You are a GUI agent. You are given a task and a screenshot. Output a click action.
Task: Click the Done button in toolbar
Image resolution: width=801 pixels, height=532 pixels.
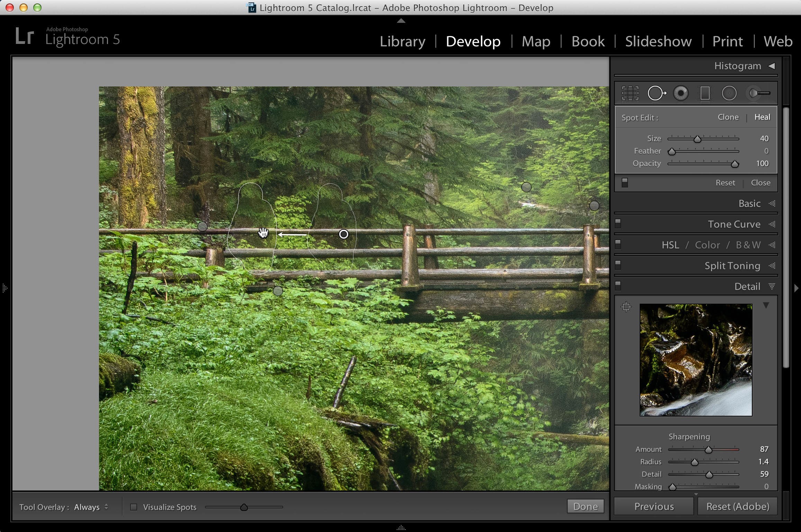coord(585,506)
